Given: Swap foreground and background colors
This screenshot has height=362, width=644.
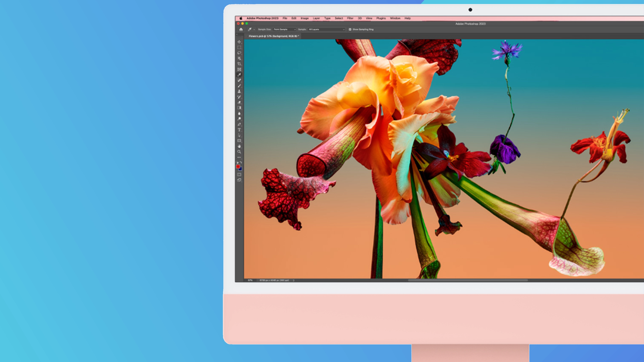Looking at the screenshot, I should [241, 162].
